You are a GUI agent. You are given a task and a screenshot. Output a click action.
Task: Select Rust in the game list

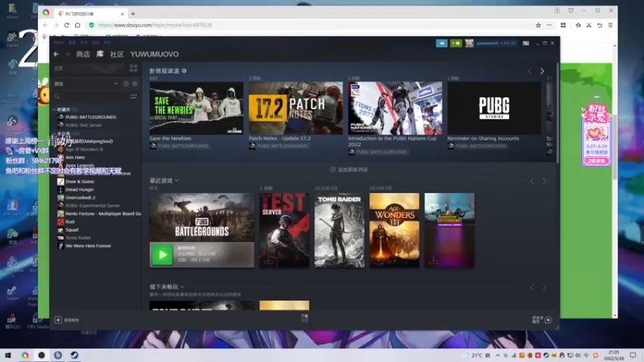(70, 222)
